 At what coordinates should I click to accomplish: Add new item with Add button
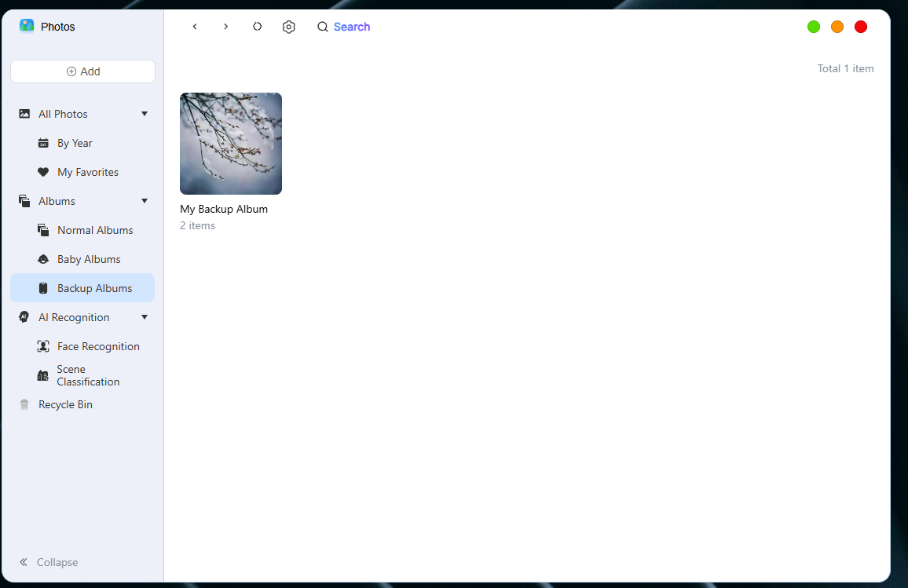point(82,71)
